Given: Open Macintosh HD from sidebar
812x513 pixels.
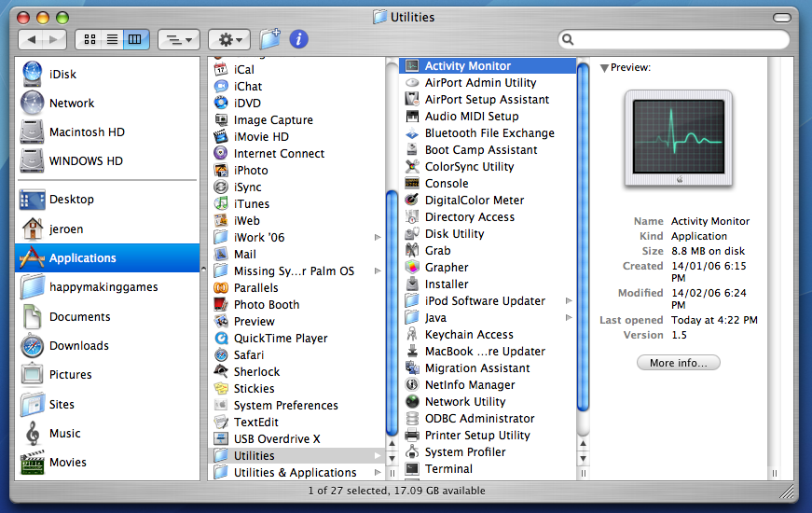Looking at the screenshot, I should click(107, 132).
